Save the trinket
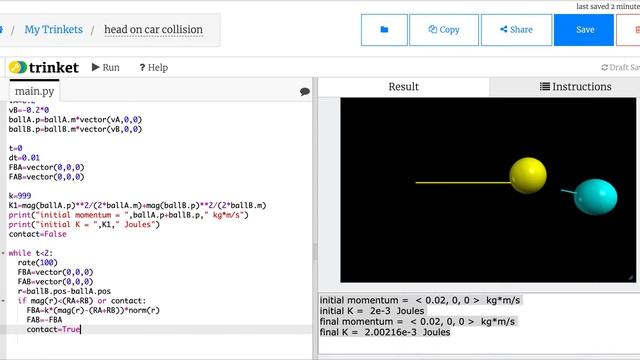Viewport: 640px width, 360px height. [x=584, y=30]
